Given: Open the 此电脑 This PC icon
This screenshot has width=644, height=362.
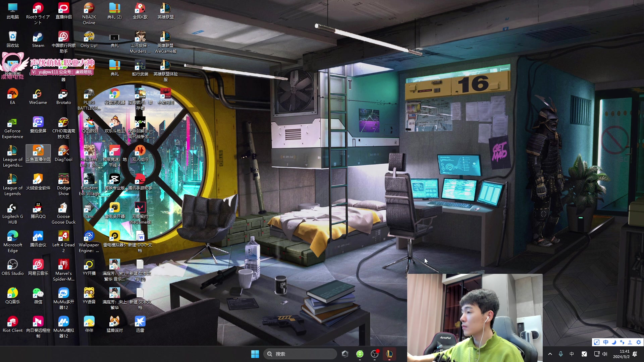Looking at the screenshot, I should coord(12,11).
